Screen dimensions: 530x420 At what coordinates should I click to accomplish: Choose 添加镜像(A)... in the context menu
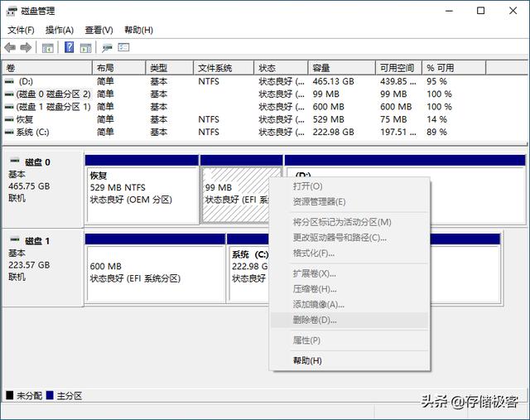point(349,305)
